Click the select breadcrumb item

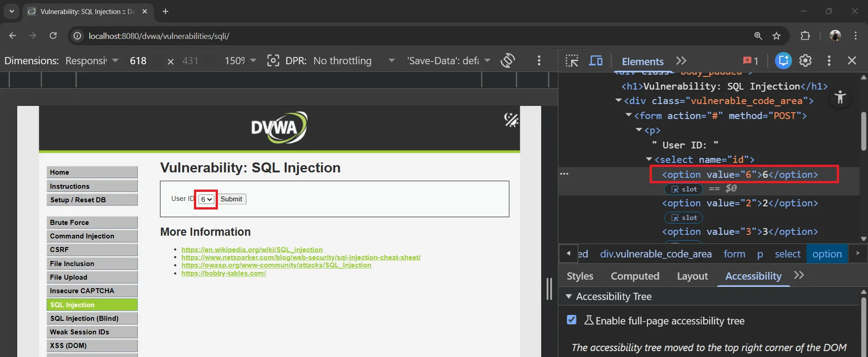point(788,254)
